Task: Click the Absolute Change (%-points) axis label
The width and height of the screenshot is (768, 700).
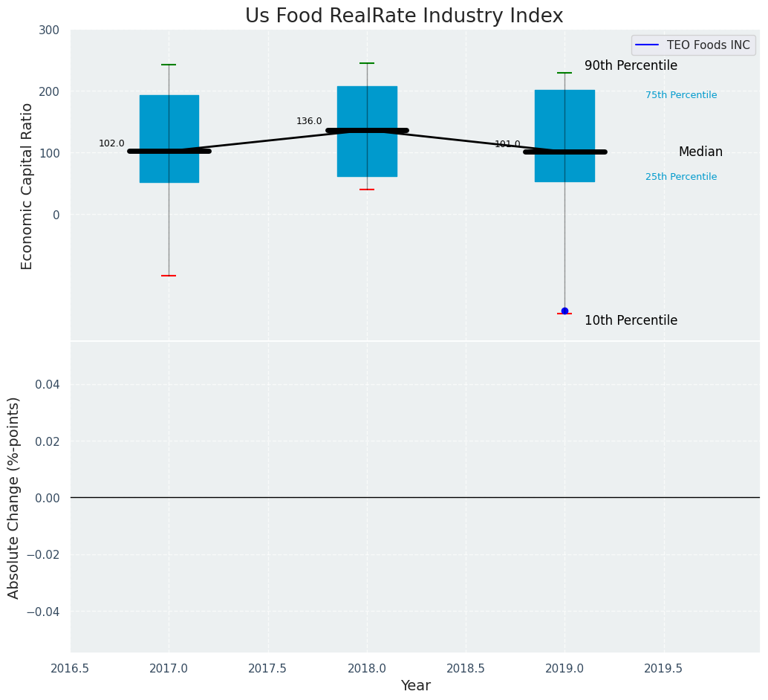Action: 14,497
